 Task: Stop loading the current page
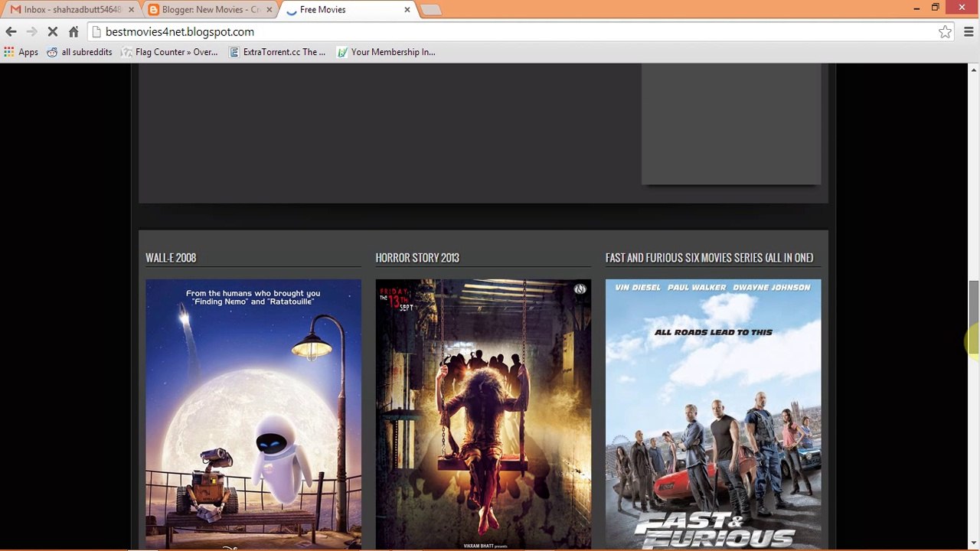coord(53,31)
